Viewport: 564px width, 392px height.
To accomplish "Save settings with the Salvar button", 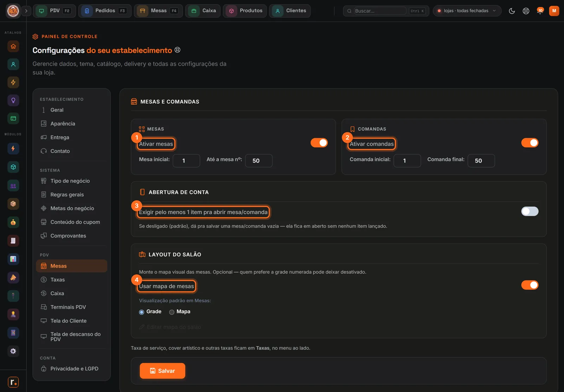I will (x=163, y=371).
